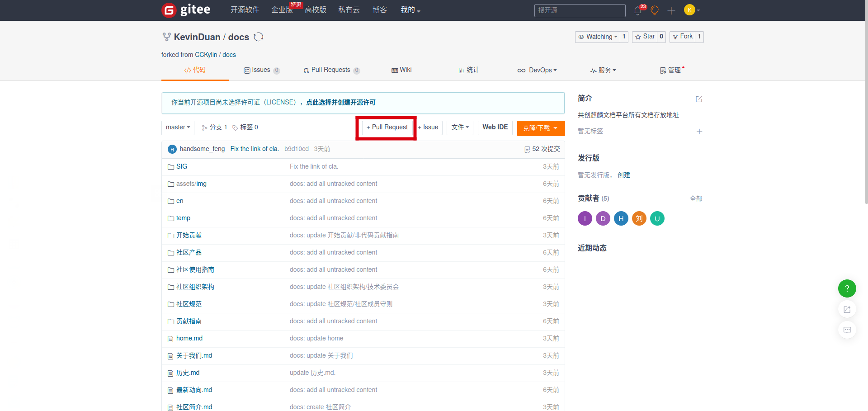View 标签 0 tags

click(245, 128)
